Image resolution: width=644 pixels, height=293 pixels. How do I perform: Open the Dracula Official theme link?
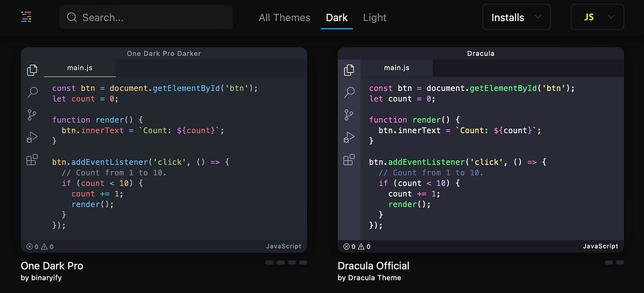click(x=374, y=266)
